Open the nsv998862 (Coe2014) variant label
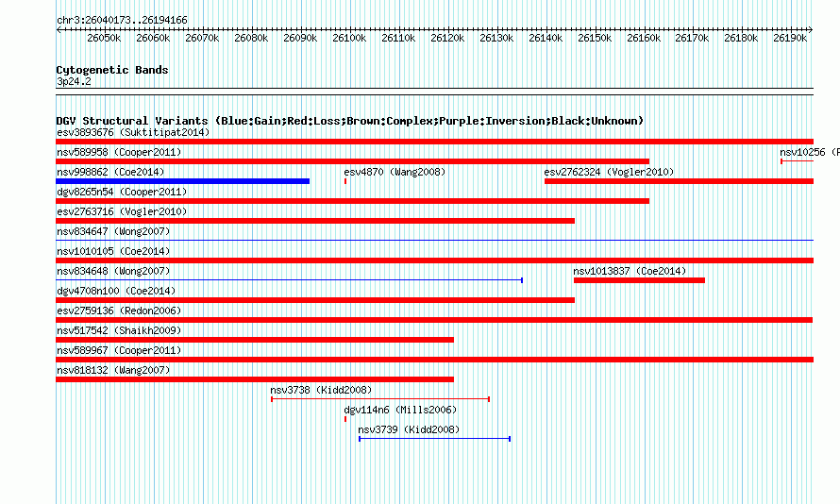The image size is (840, 504). [110, 172]
